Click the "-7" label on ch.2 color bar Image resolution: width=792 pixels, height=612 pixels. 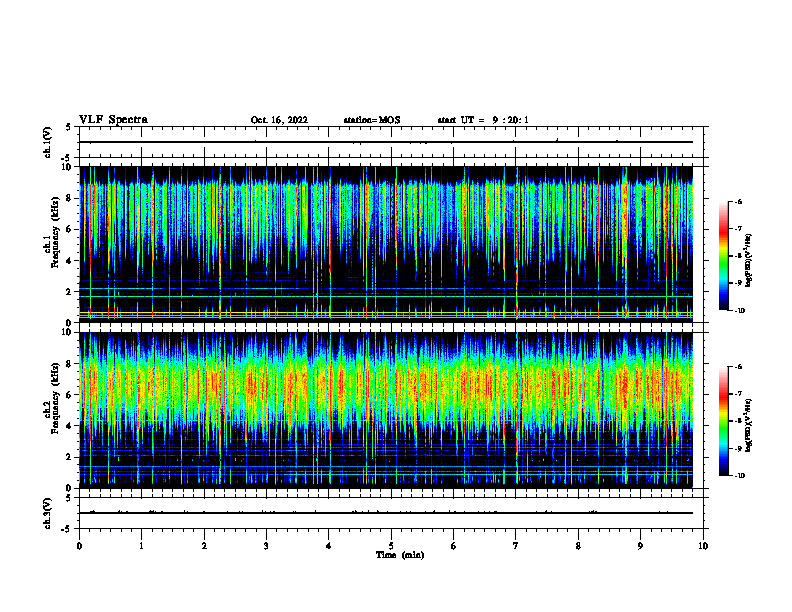[x=738, y=394]
